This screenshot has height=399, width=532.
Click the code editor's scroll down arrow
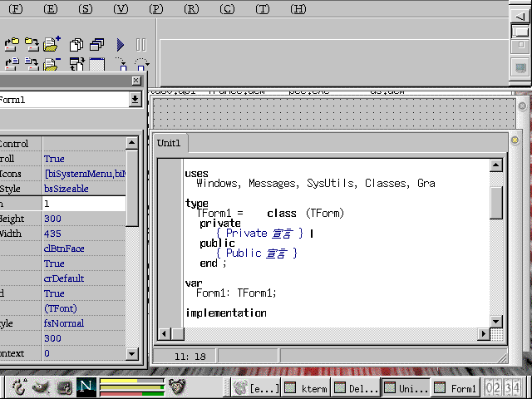tap(496, 321)
